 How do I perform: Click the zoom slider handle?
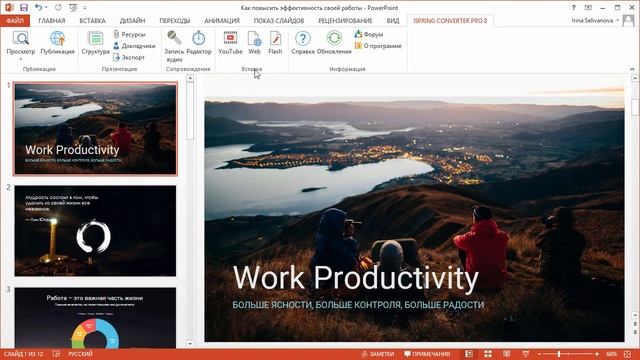pyautogui.click(x=559, y=354)
